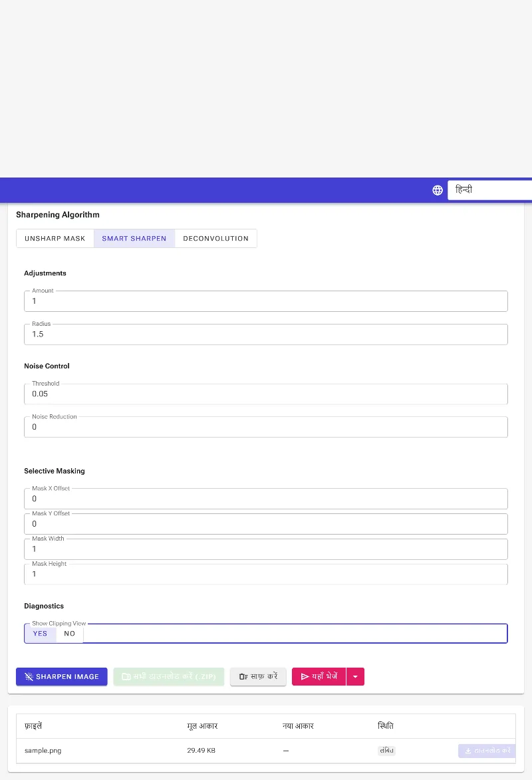Click the sample.png file name
The image size is (532, 780).
(43, 751)
